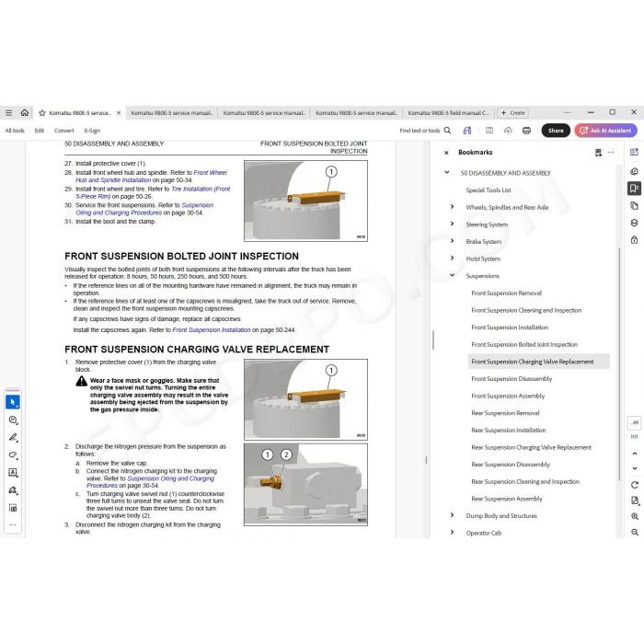Screen dimensions: 644x644
Task: Upload file using the cloud icon
Action: pyautogui.click(x=508, y=131)
